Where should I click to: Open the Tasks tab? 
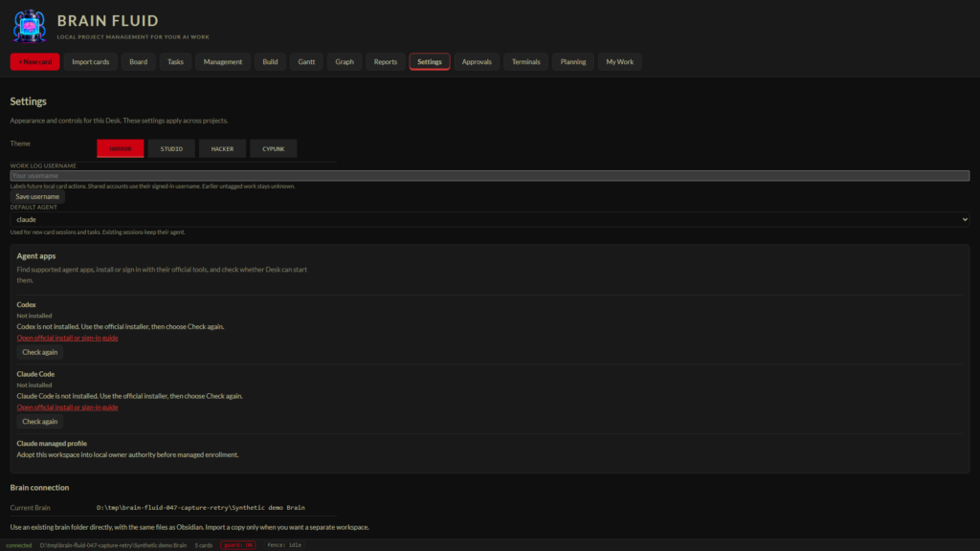176,62
